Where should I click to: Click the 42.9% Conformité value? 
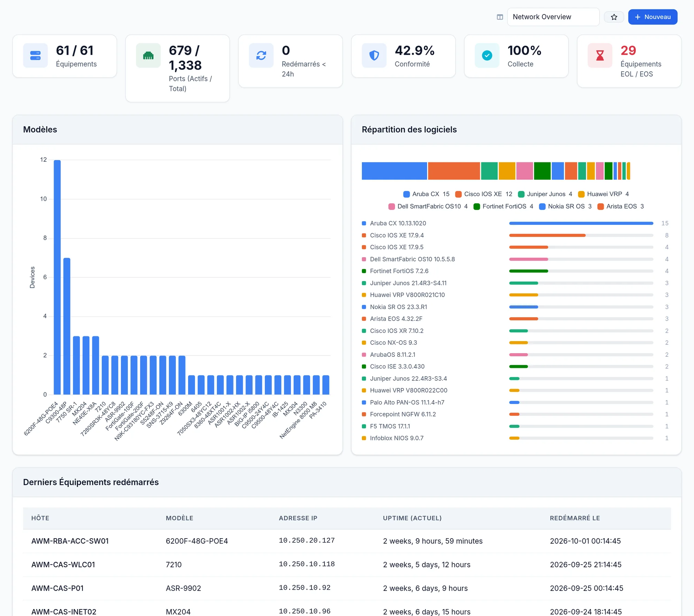[x=414, y=51]
